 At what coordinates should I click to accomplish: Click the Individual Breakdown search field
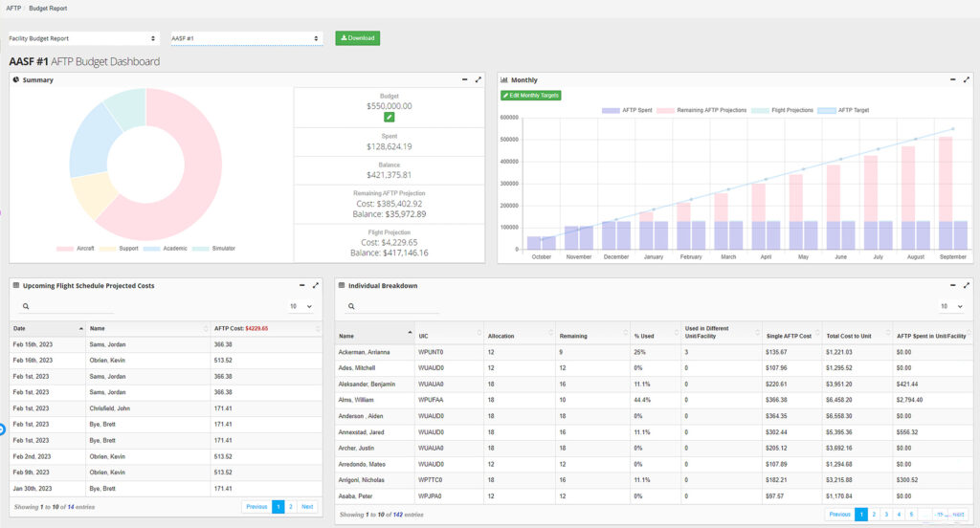(392, 306)
